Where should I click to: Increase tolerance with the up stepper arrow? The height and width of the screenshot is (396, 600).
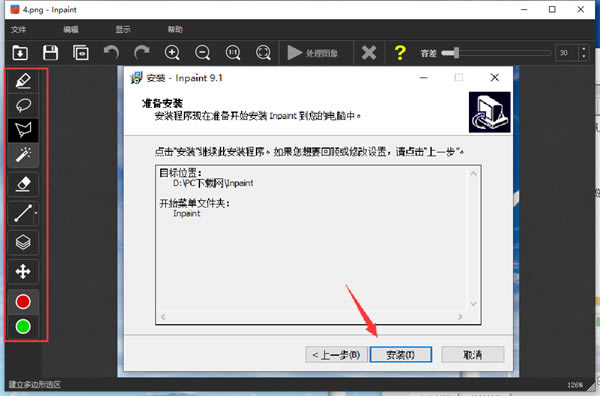pos(584,49)
